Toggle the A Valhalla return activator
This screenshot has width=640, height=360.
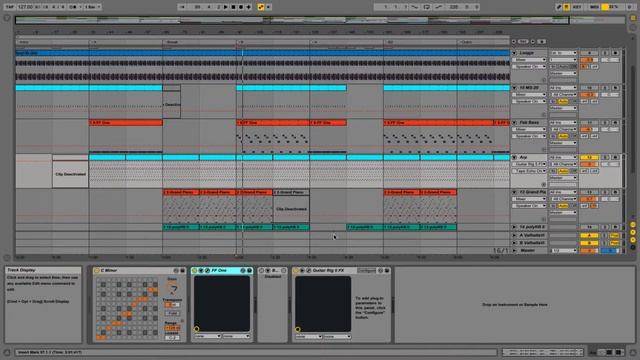589,236
